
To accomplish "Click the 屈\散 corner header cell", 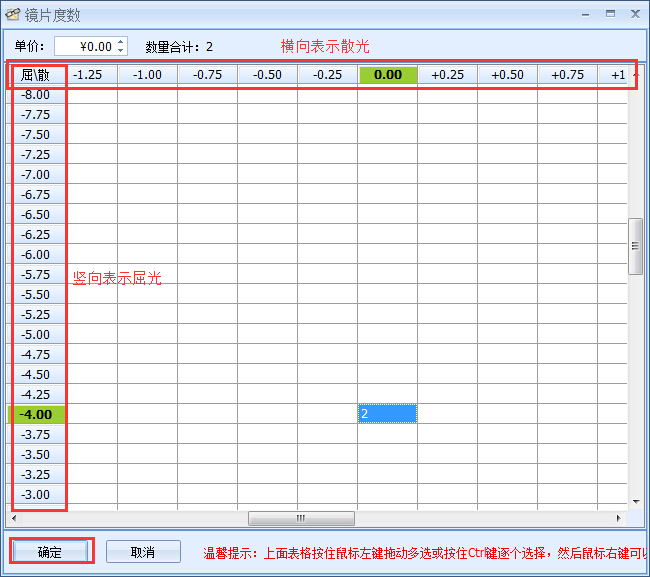I will coord(36,75).
